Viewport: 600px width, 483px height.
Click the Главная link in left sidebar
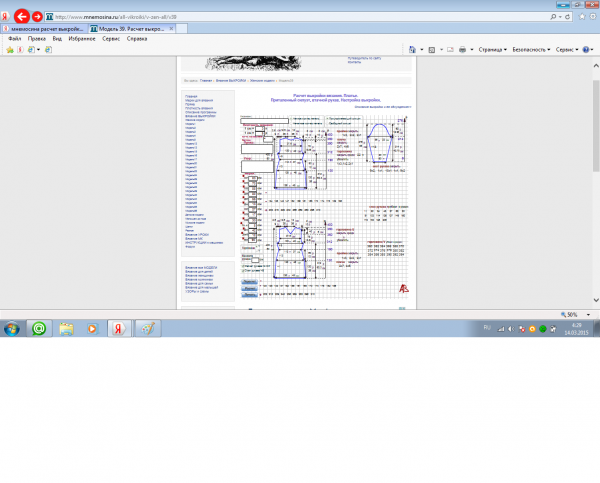coord(191,96)
